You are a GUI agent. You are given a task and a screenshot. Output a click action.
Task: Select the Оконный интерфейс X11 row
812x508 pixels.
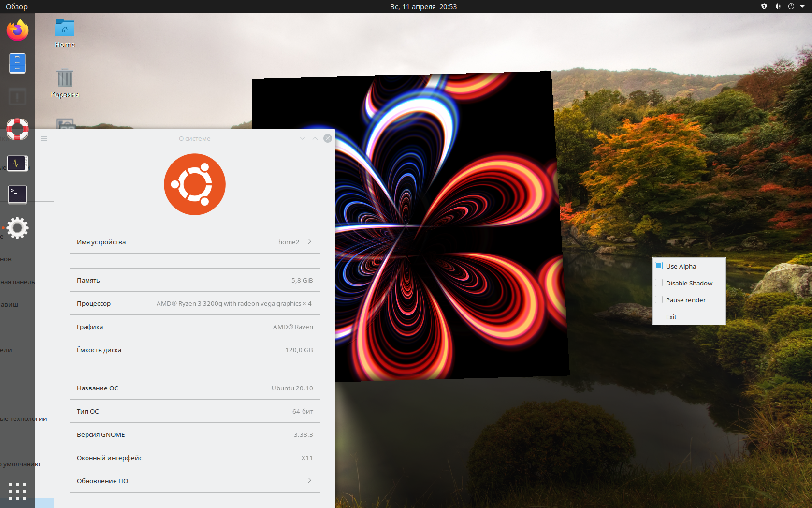pyautogui.click(x=195, y=458)
